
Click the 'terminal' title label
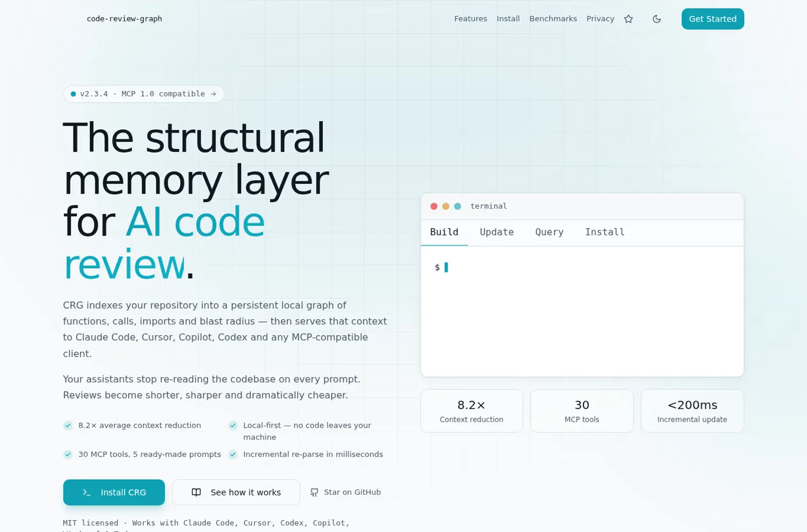tap(488, 206)
